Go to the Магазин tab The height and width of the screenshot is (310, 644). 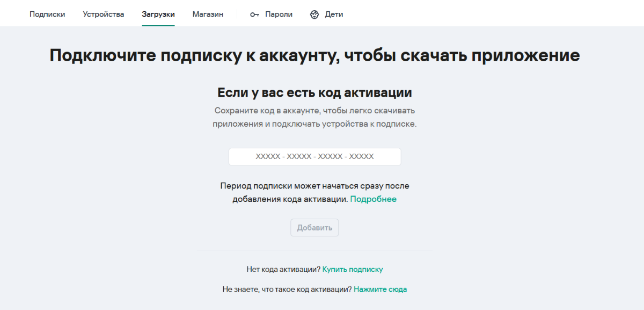[x=208, y=15]
